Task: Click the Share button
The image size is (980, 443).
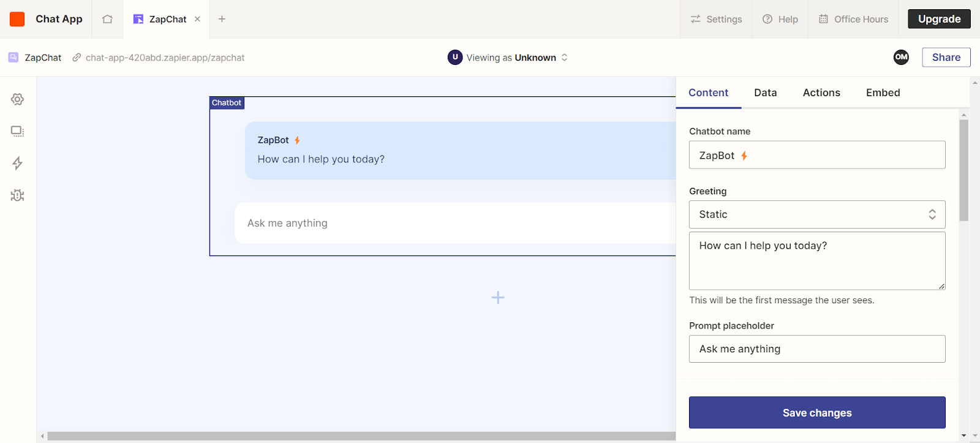Action: (946, 57)
